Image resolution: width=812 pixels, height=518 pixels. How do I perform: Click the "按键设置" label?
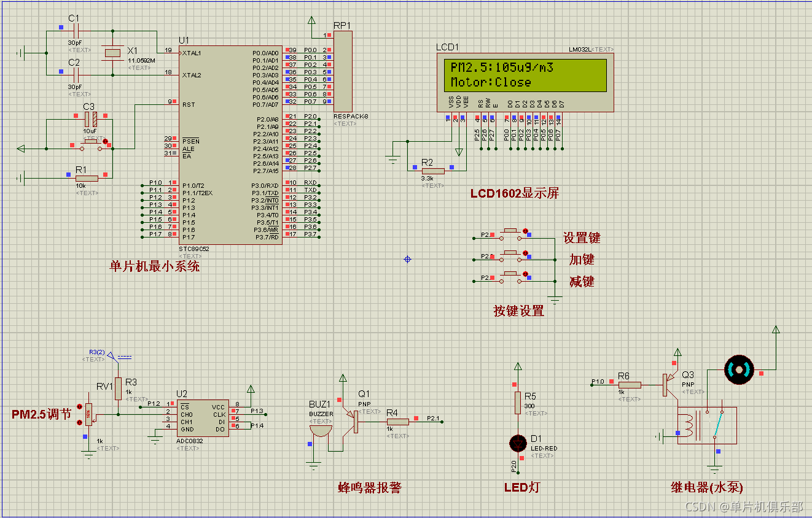point(519,311)
